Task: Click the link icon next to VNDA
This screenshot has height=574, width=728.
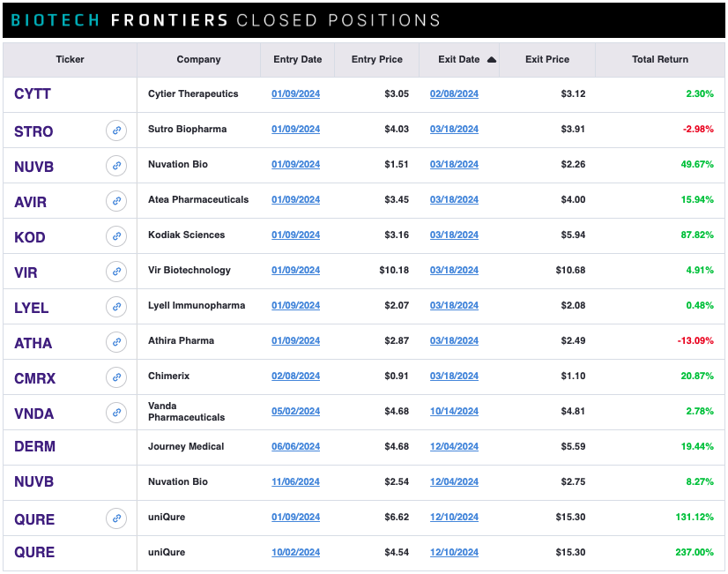Action: (x=116, y=413)
